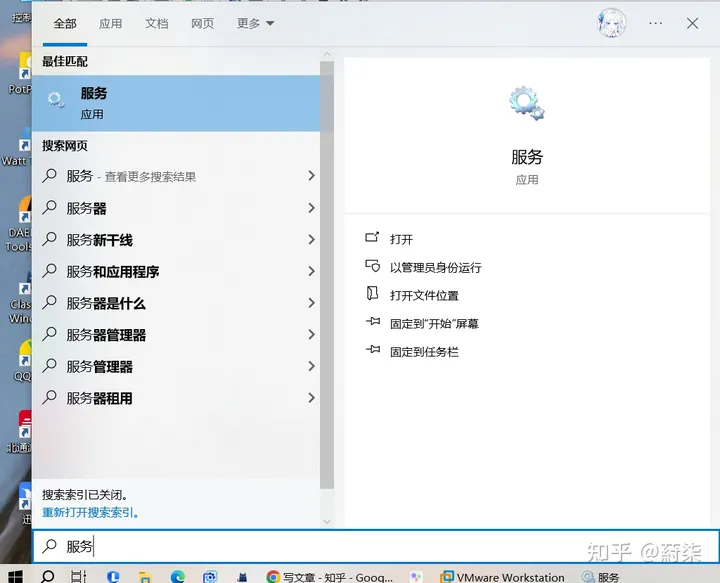The height and width of the screenshot is (583, 720).
Task: Click the 服务 gear icon in best match
Action: 56,99
